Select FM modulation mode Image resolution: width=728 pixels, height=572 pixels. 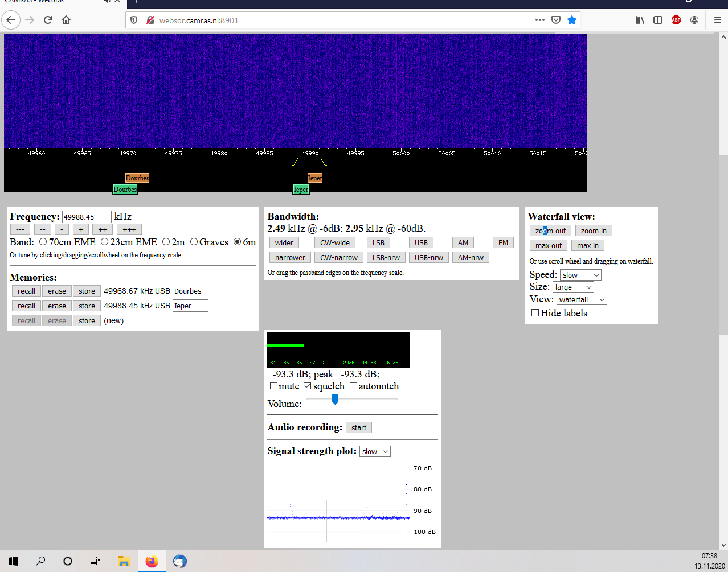point(503,242)
